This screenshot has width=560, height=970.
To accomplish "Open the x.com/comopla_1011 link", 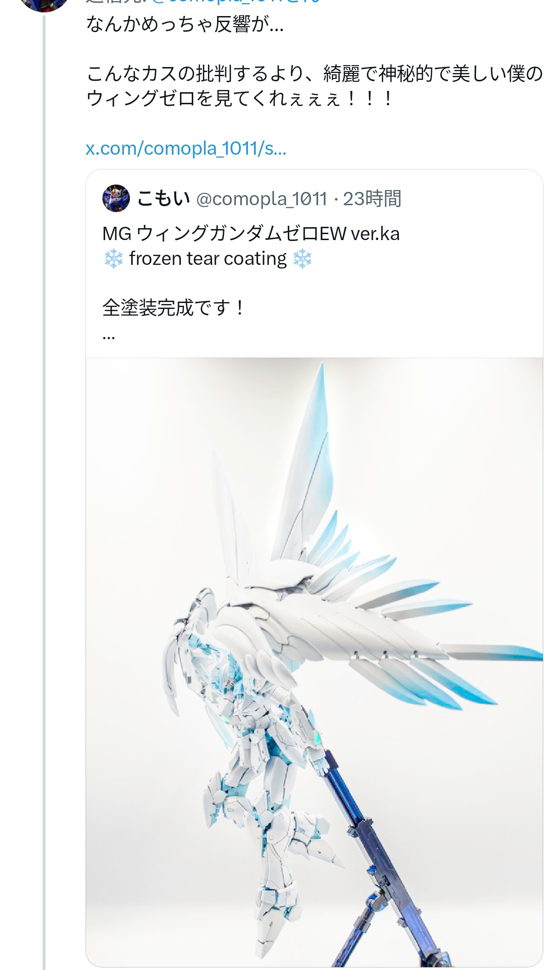I will tap(186, 148).
